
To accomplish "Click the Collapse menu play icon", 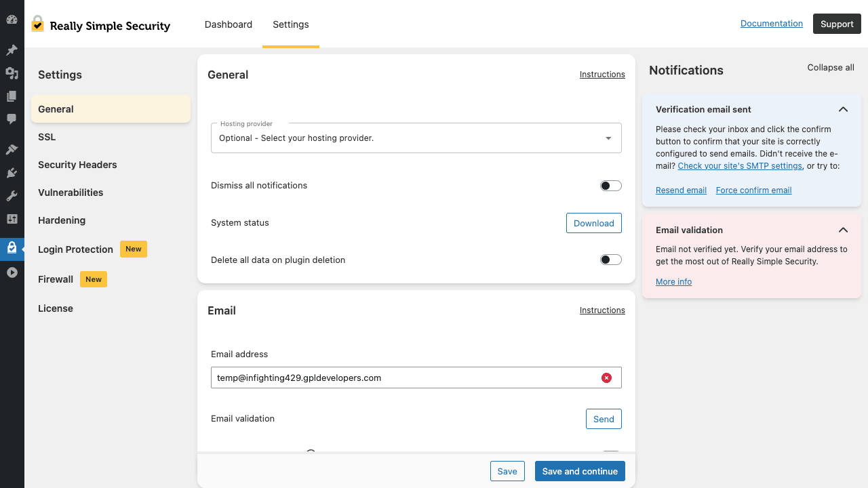I will pos(12,272).
